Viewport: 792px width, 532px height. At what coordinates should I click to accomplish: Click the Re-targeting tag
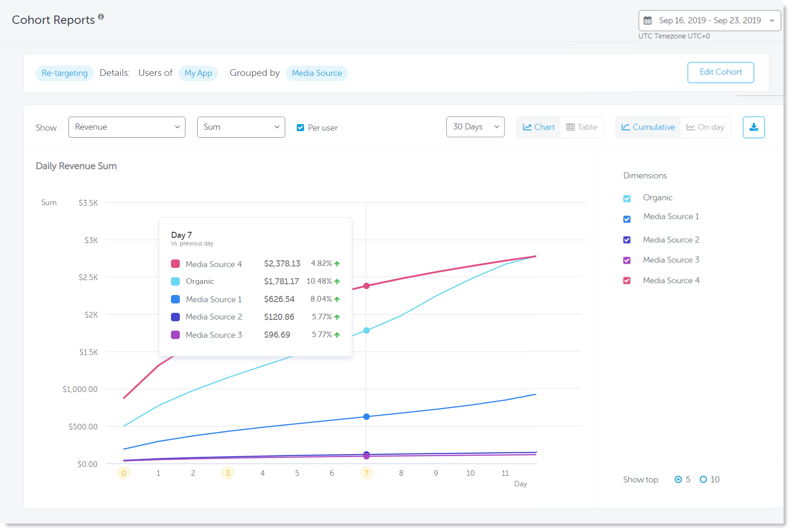pyautogui.click(x=65, y=73)
